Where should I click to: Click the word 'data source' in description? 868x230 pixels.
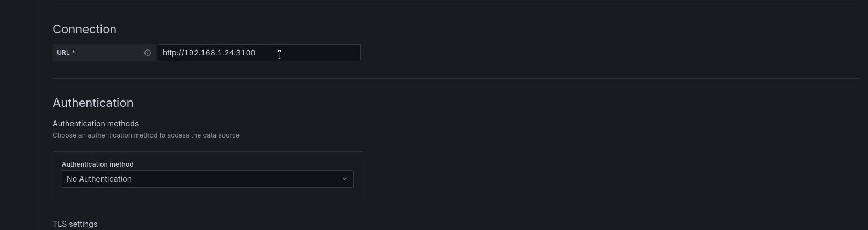point(222,135)
